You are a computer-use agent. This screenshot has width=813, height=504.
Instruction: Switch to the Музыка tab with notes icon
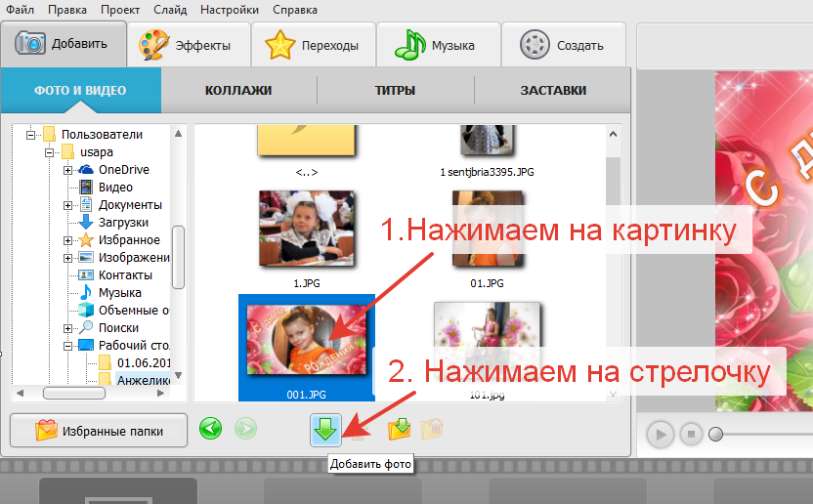(439, 45)
